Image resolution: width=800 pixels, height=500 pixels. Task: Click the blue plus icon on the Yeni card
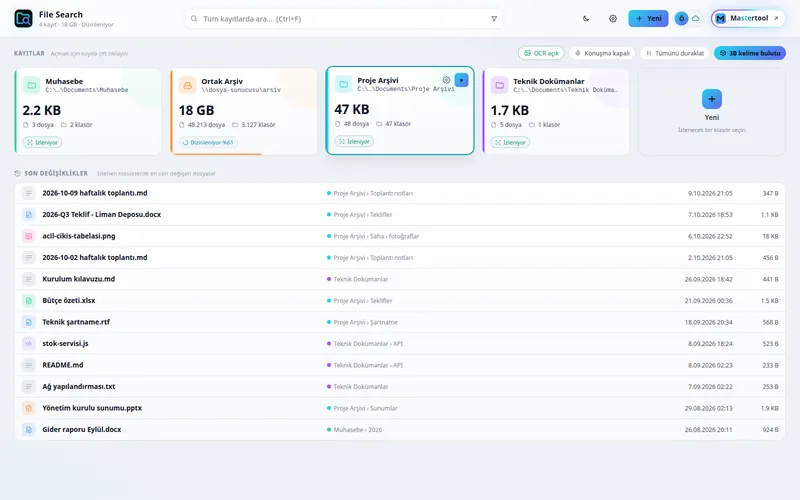712,99
